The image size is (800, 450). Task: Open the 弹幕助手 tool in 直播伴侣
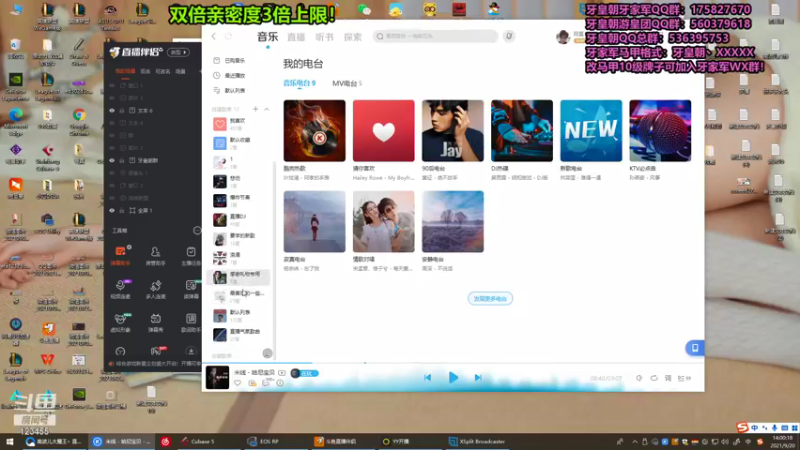[x=120, y=255]
